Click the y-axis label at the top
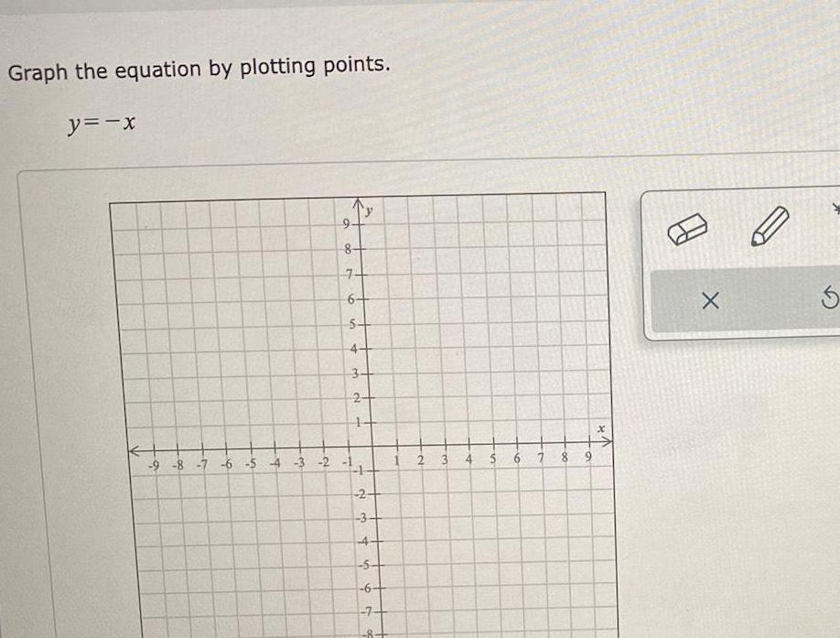Viewport: 840px width, 638px height. tap(369, 209)
